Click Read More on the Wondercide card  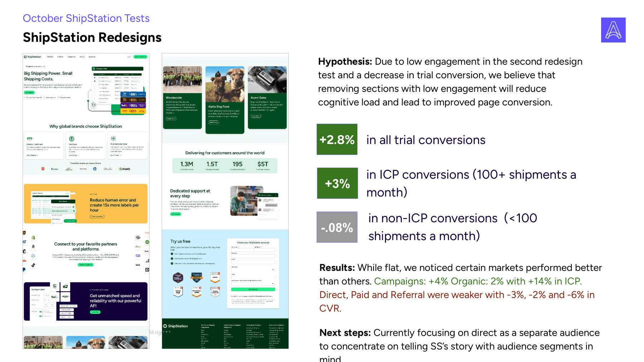(171, 119)
